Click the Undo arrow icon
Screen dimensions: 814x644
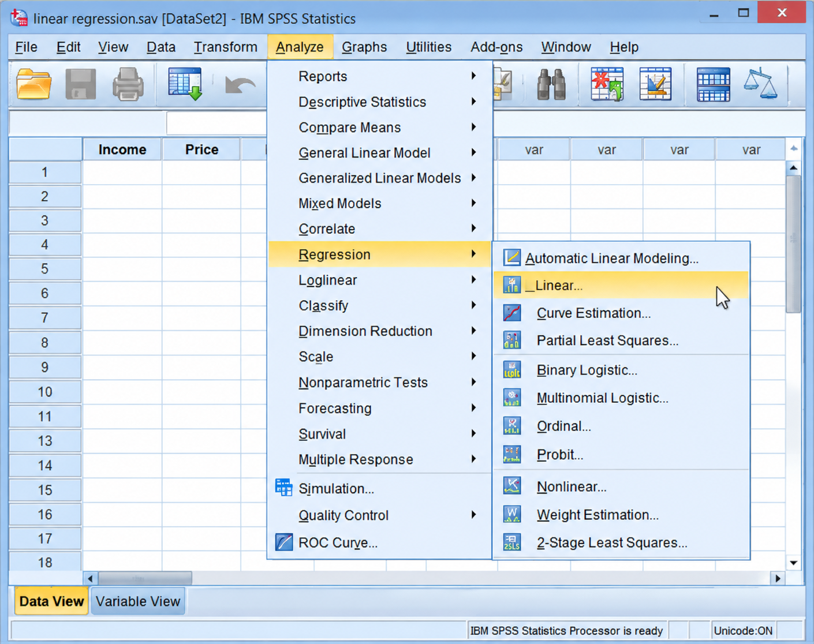[240, 85]
